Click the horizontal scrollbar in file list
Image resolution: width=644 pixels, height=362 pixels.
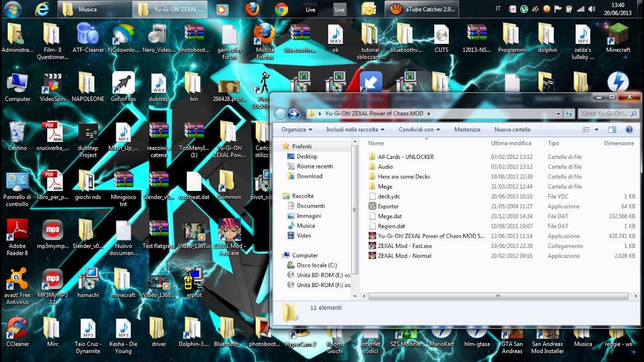498,297
